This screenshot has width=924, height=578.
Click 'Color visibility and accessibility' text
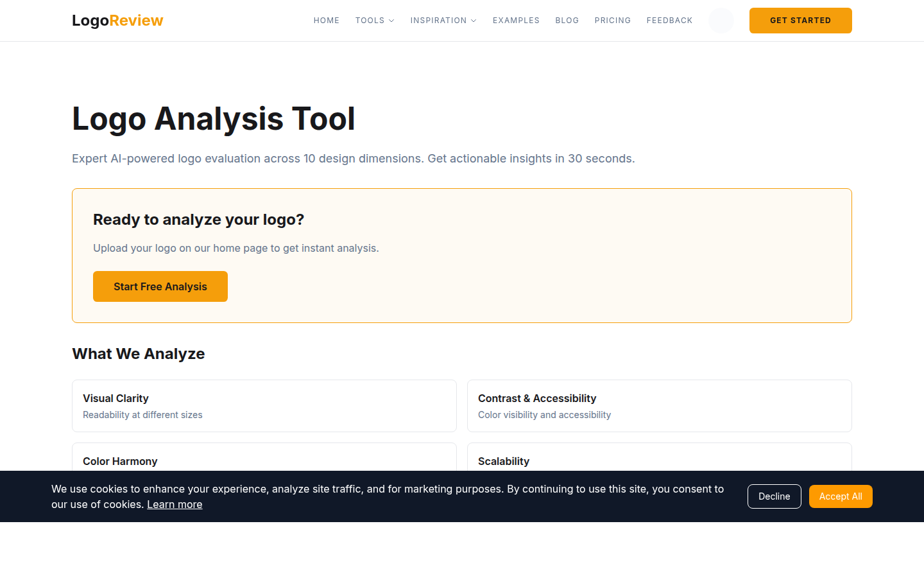tap(544, 415)
